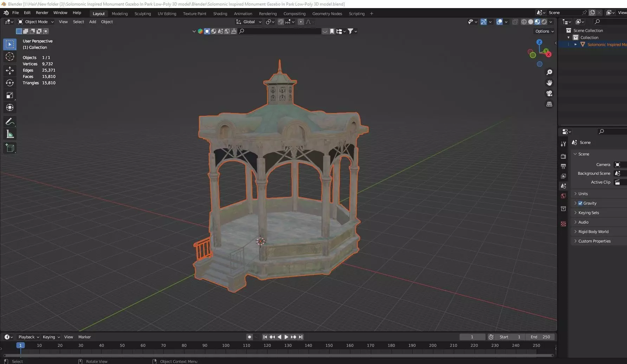
Task: Jump to end frame button
Action: coord(300,337)
